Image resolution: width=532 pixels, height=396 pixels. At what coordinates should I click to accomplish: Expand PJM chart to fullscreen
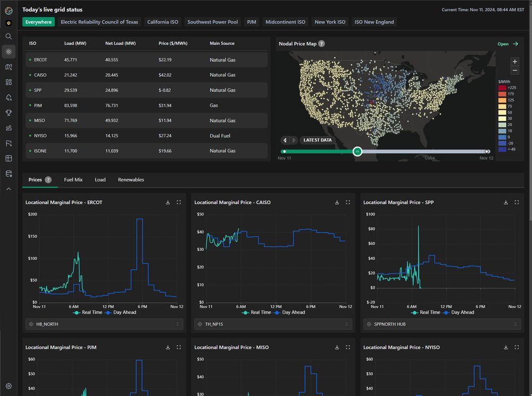(179, 347)
